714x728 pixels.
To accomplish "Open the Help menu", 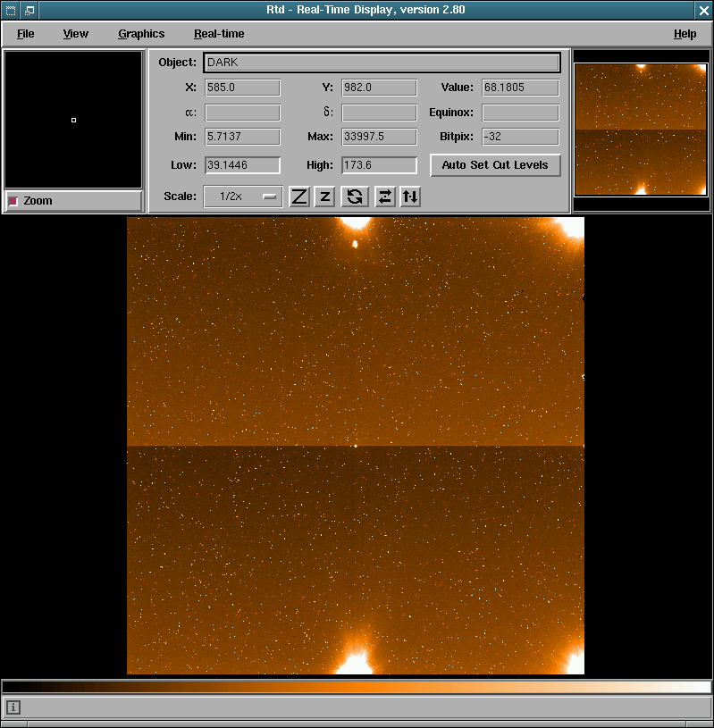I will point(685,34).
